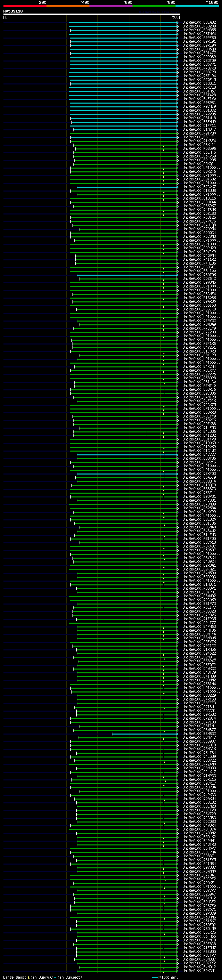Select hit label UniRef100_B4PNH1

click(199, 841)
